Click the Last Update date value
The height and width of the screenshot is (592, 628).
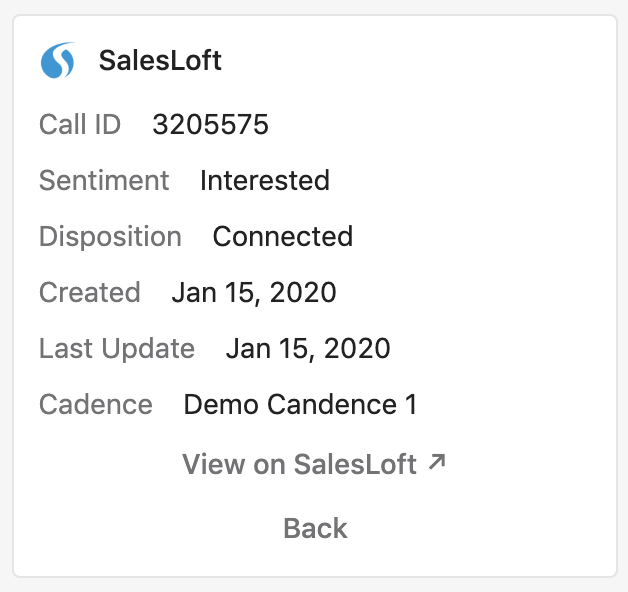[x=308, y=348]
